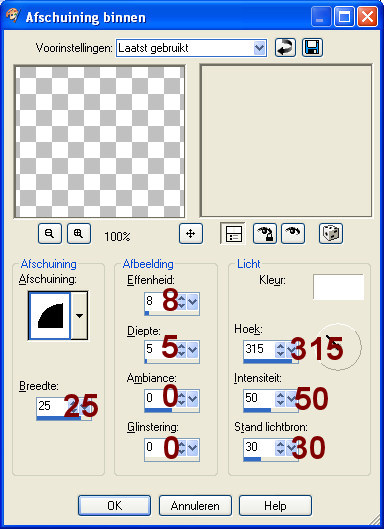This screenshot has height=529, width=384.
Task: Click the Help button
Action: click(275, 505)
